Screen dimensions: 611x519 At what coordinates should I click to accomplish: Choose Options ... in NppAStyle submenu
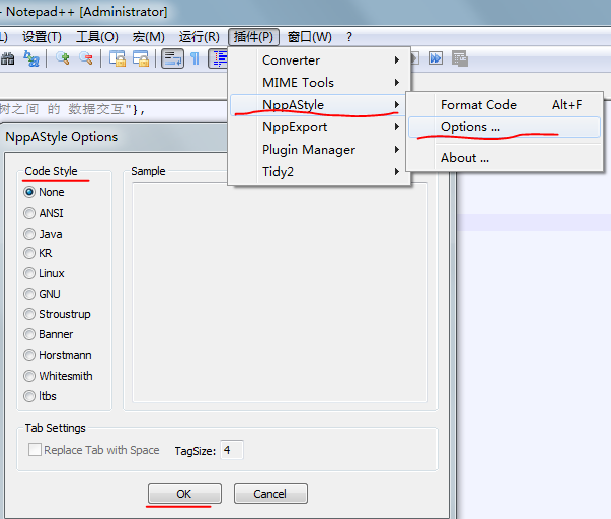504,127
